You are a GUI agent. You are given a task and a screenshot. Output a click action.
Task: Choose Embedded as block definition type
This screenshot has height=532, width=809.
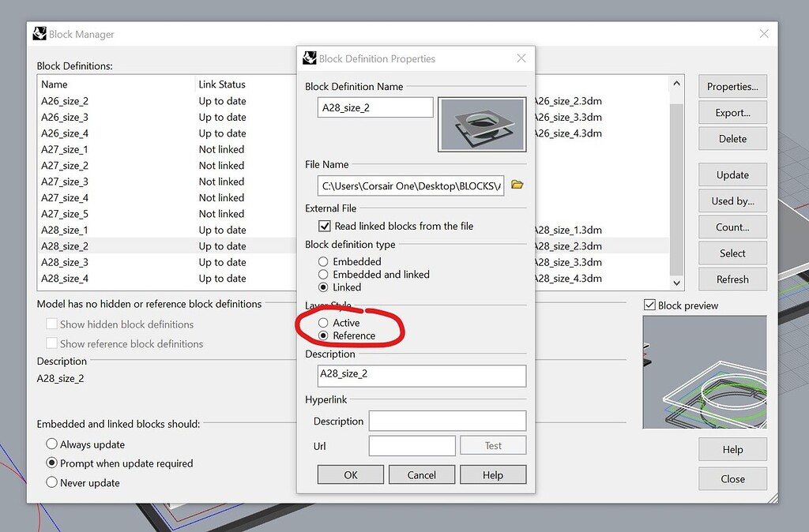click(x=324, y=261)
